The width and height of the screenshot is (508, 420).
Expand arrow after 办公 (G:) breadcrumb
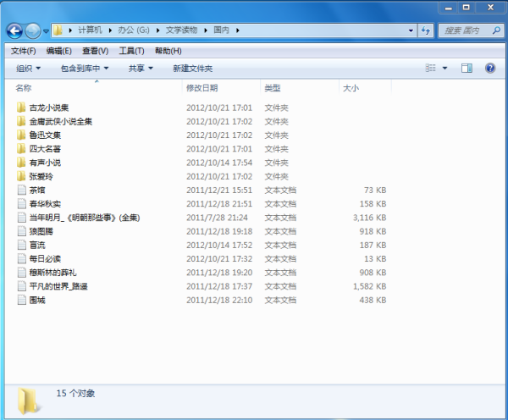tap(158, 30)
